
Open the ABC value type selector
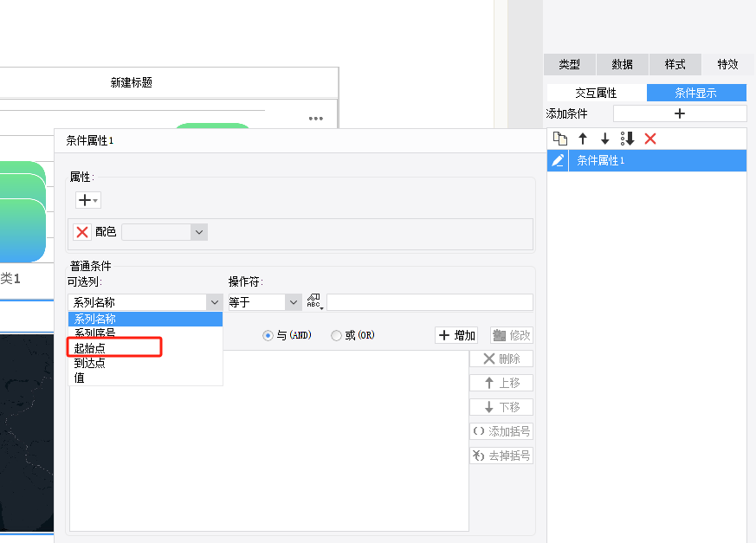(314, 302)
